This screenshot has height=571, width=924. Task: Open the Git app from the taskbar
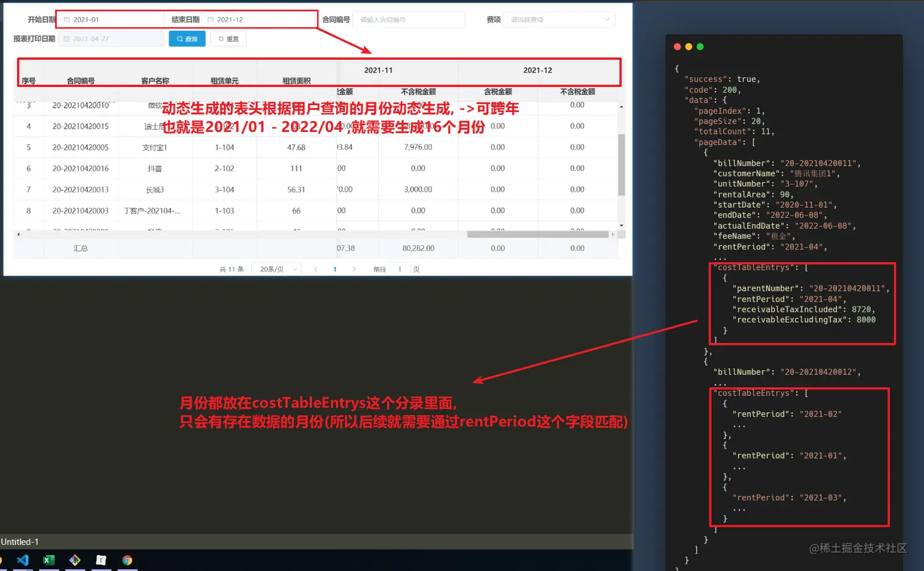coord(75,560)
